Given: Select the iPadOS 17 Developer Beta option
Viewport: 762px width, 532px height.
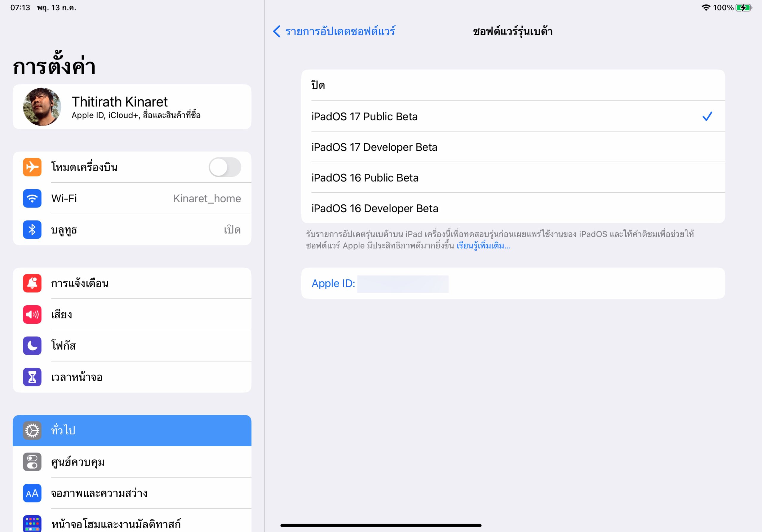Looking at the screenshot, I should click(x=513, y=147).
